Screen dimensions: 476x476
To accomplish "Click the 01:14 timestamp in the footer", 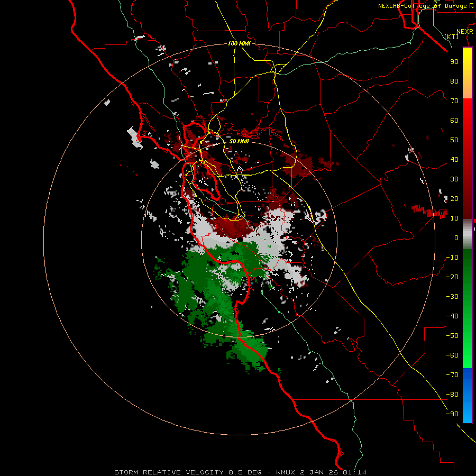I will pos(354,472).
